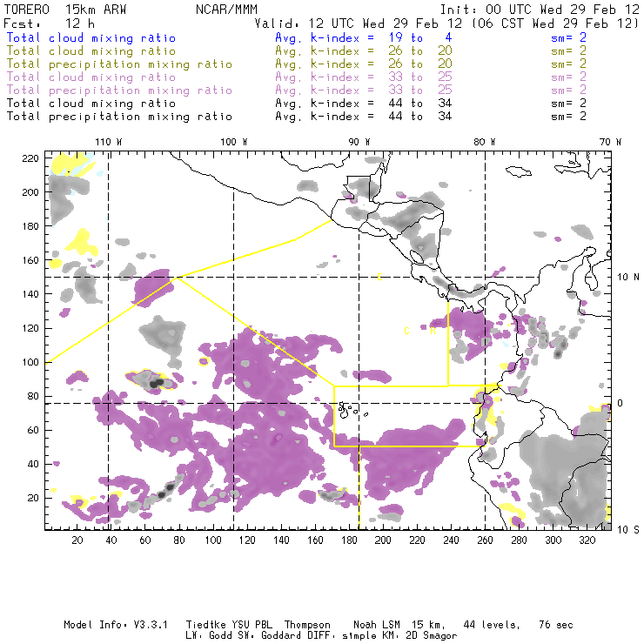Click purple 'Avg. k-index = 33 to 25' cloud row

pyautogui.click(x=364, y=77)
